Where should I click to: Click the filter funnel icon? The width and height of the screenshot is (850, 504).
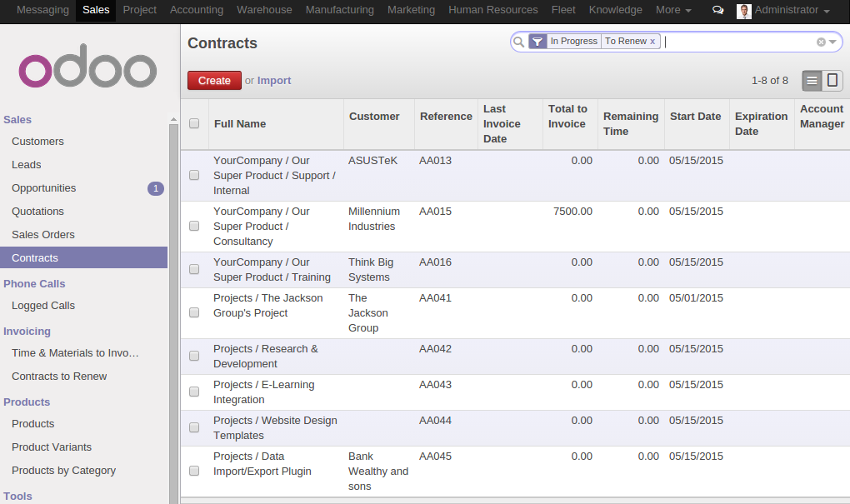pyautogui.click(x=537, y=41)
